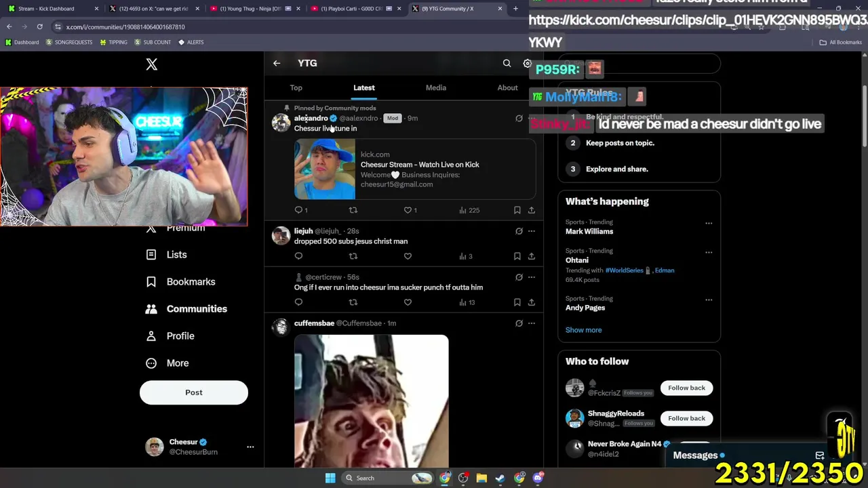
Task: Share liejuh's post
Action: 532,256
